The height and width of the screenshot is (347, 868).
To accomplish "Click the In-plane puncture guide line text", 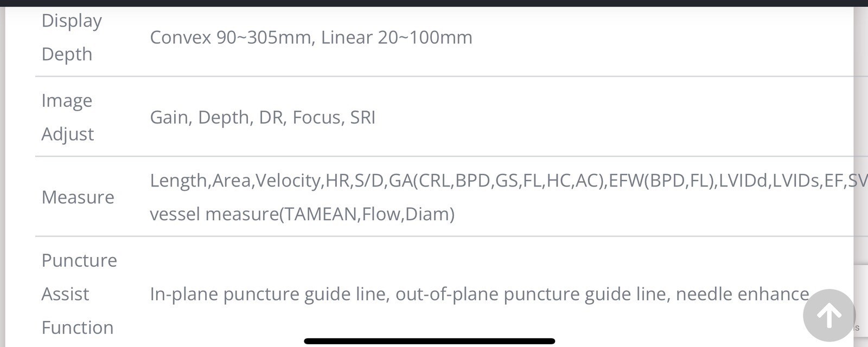I will [269, 294].
